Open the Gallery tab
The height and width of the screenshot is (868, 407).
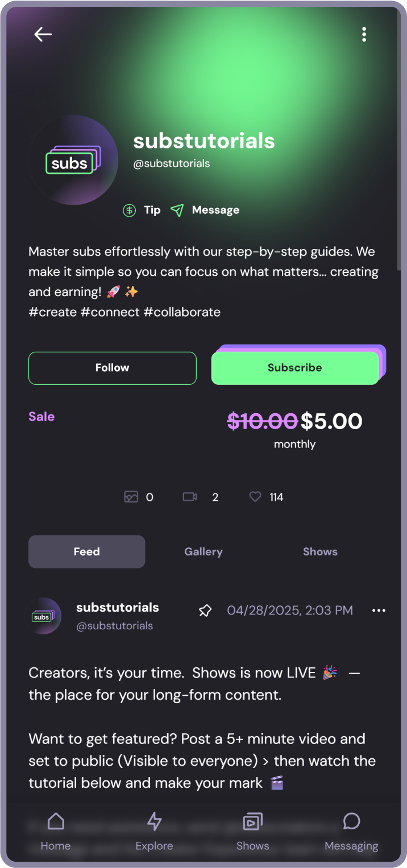[204, 551]
